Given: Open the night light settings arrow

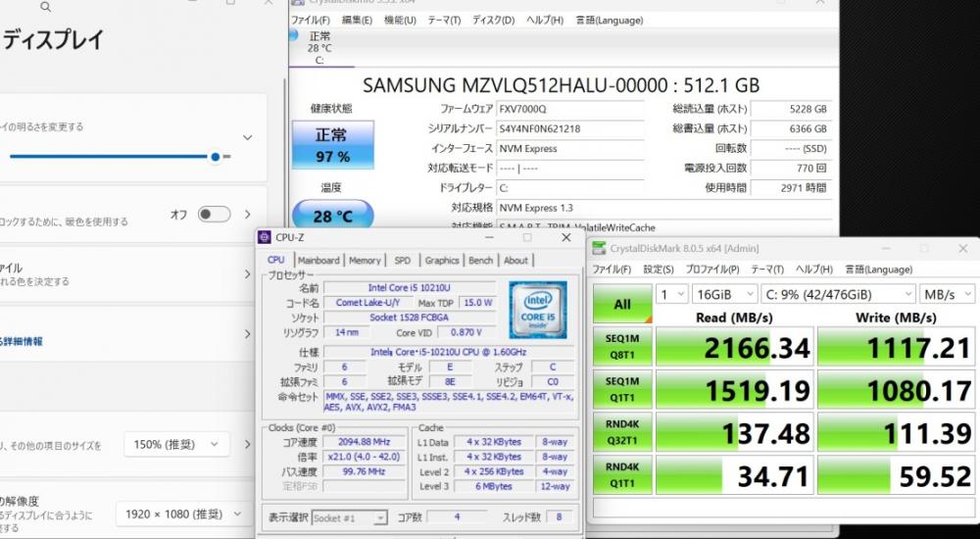Looking at the screenshot, I should pyautogui.click(x=248, y=215).
